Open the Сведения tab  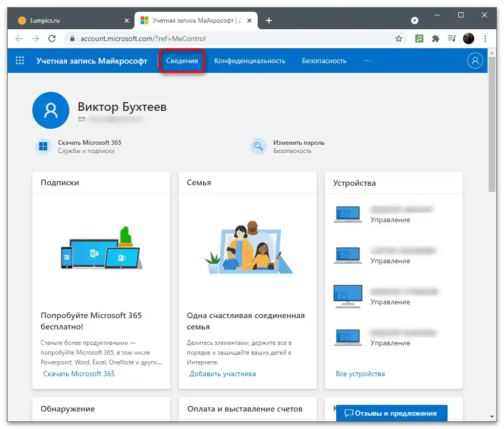(182, 61)
